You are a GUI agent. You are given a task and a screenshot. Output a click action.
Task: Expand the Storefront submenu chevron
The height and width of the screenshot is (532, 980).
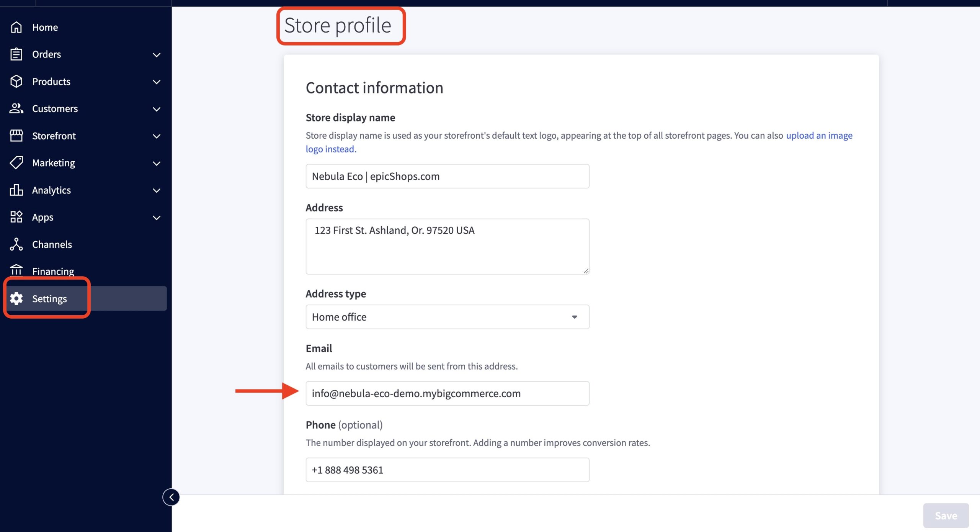coord(156,136)
